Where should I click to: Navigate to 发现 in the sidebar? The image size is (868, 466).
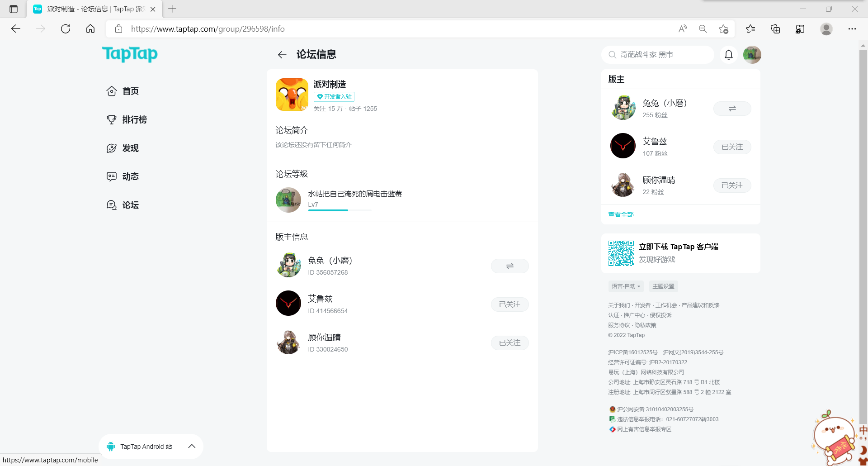pyautogui.click(x=130, y=148)
